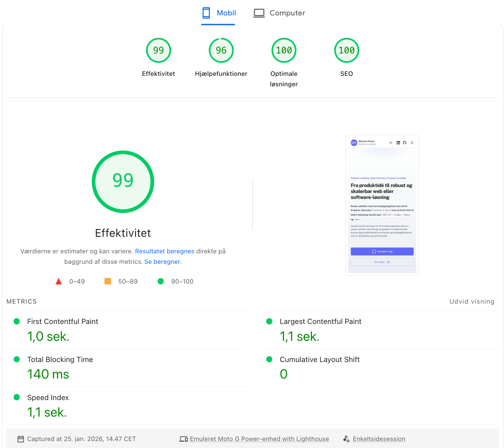Open Udvid visning to expand all metrics
The height and width of the screenshot is (448, 504).
pyautogui.click(x=471, y=301)
